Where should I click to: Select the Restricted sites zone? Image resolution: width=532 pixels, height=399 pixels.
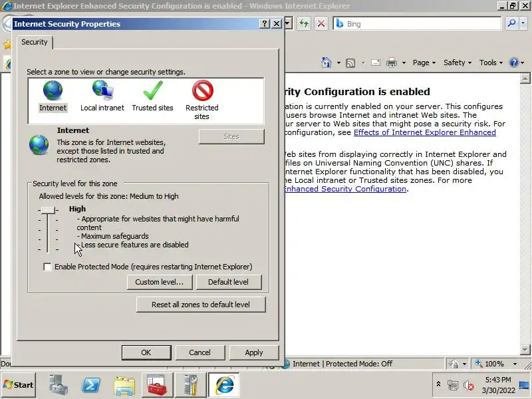(x=202, y=100)
